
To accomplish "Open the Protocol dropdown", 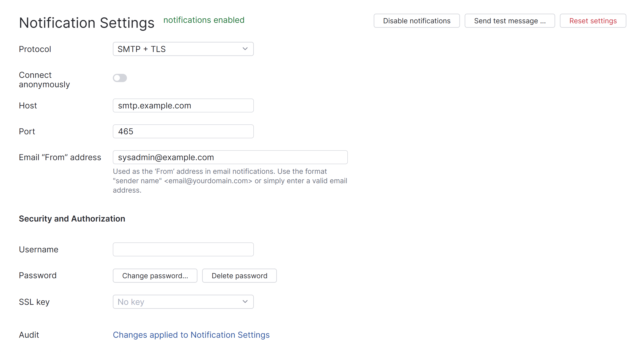I will click(x=183, y=49).
